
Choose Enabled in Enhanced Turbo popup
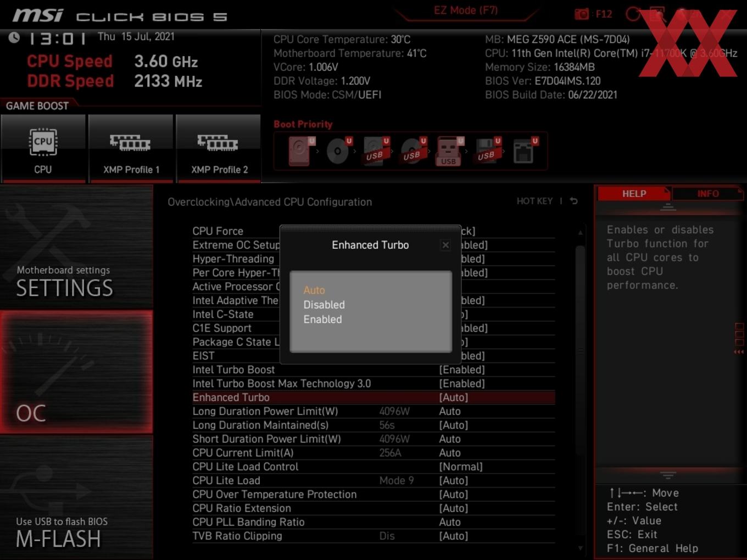(322, 320)
